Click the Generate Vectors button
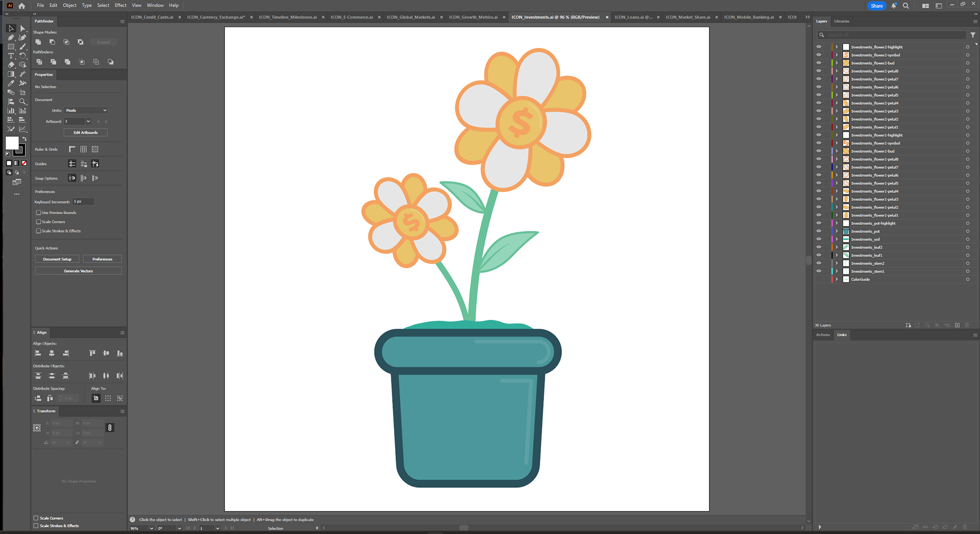 tap(78, 271)
